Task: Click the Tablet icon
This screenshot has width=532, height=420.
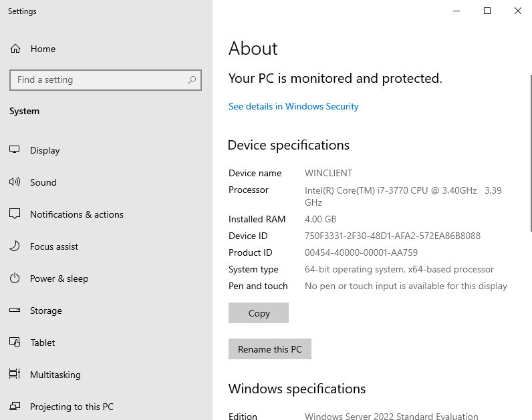Action: click(15, 343)
